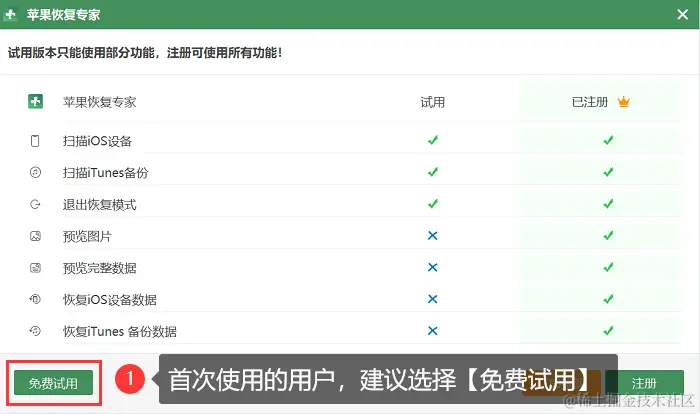Click the 扫描iTunes备份 feature label
Viewport: 700px width, 414px height.
(x=105, y=173)
